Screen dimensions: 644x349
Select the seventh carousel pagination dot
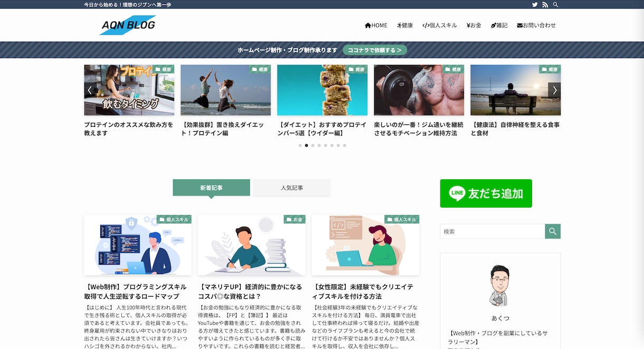(x=338, y=146)
